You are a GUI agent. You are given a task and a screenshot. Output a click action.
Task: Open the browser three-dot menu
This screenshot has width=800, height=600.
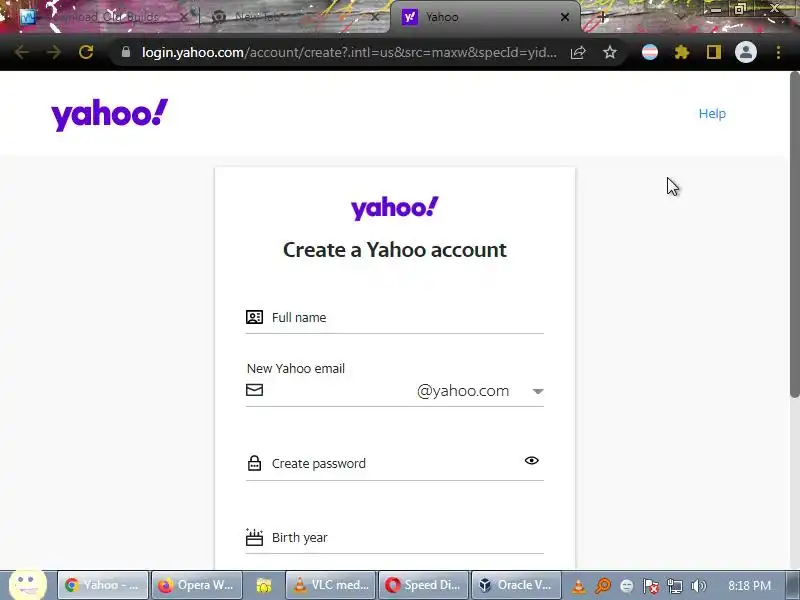778,52
